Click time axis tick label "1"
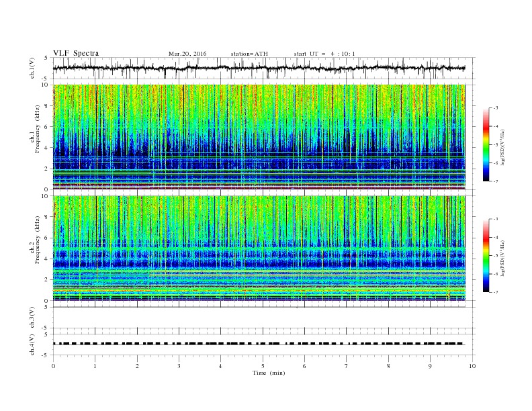532x411 pixels. click(95, 366)
